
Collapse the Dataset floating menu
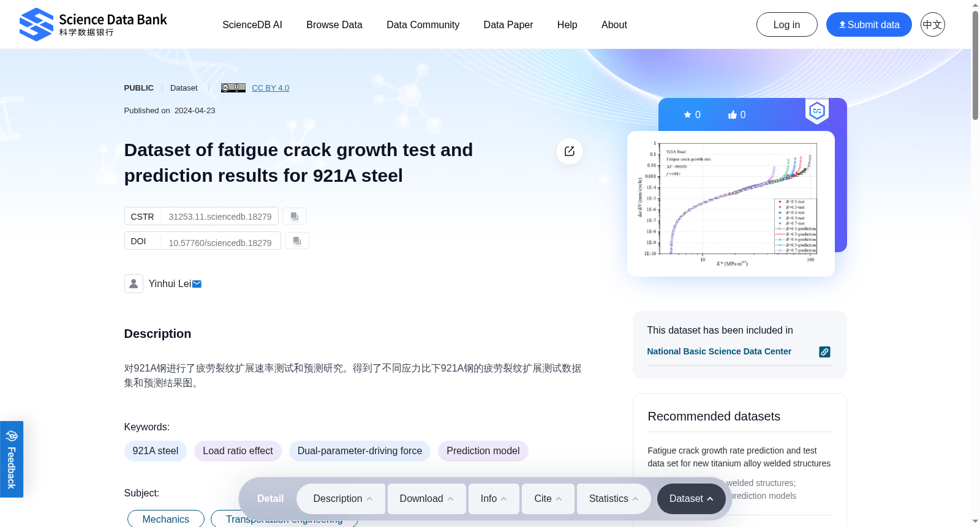692,499
